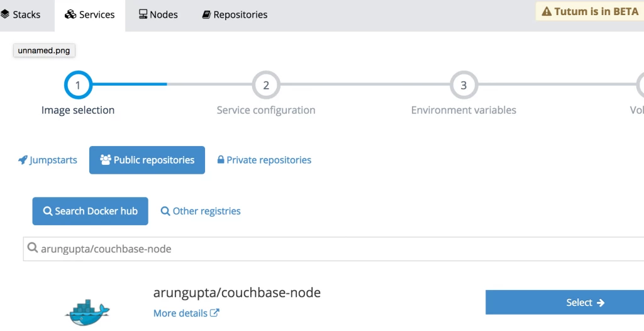644x331 pixels.
Task: Open the Jumpstarts image list
Action: (48, 160)
